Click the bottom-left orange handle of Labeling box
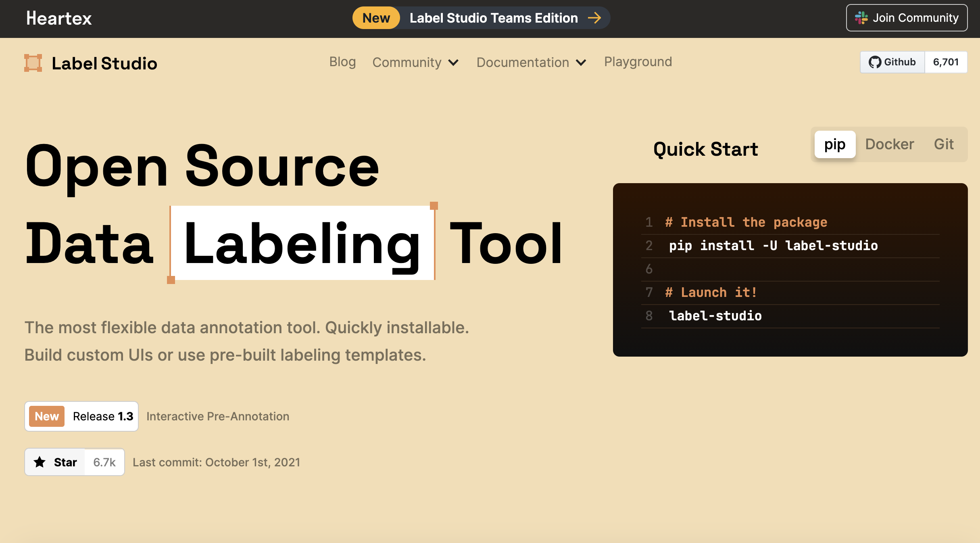 point(171,280)
